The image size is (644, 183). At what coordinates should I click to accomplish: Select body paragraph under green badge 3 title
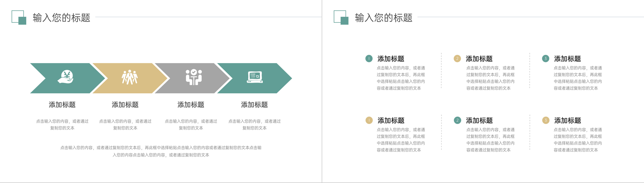[578, 78]
